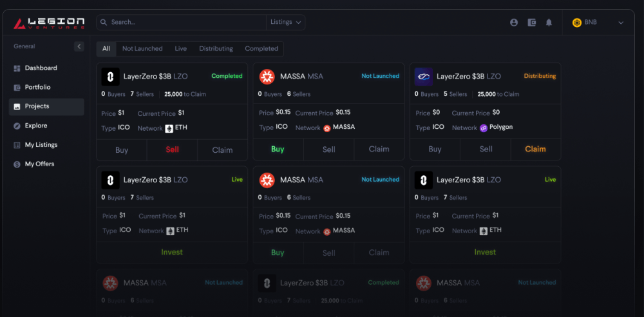
Task: Click the Polygon network icon
Action: click(484, 128)
